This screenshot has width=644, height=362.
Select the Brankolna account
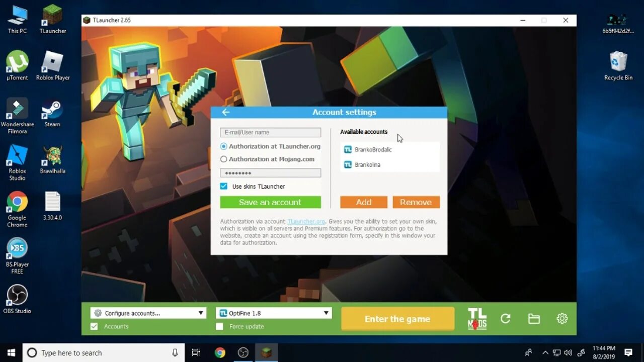tap(390, 164)
